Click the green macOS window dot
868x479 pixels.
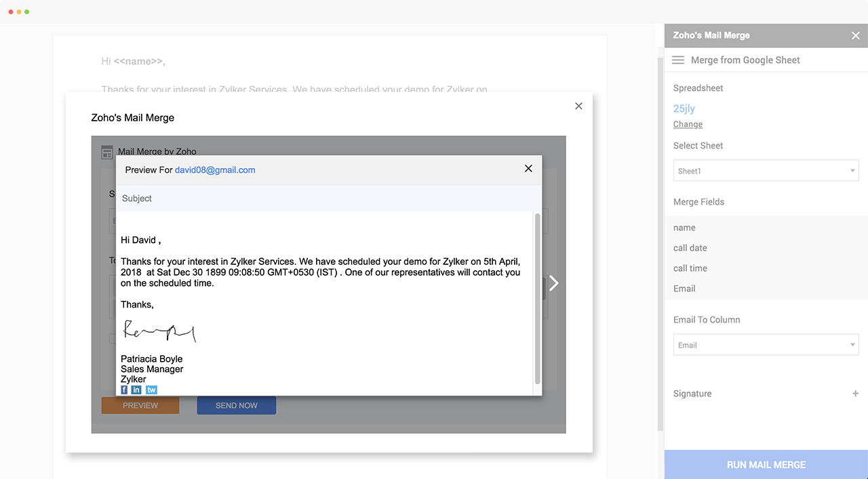[27, 12]
